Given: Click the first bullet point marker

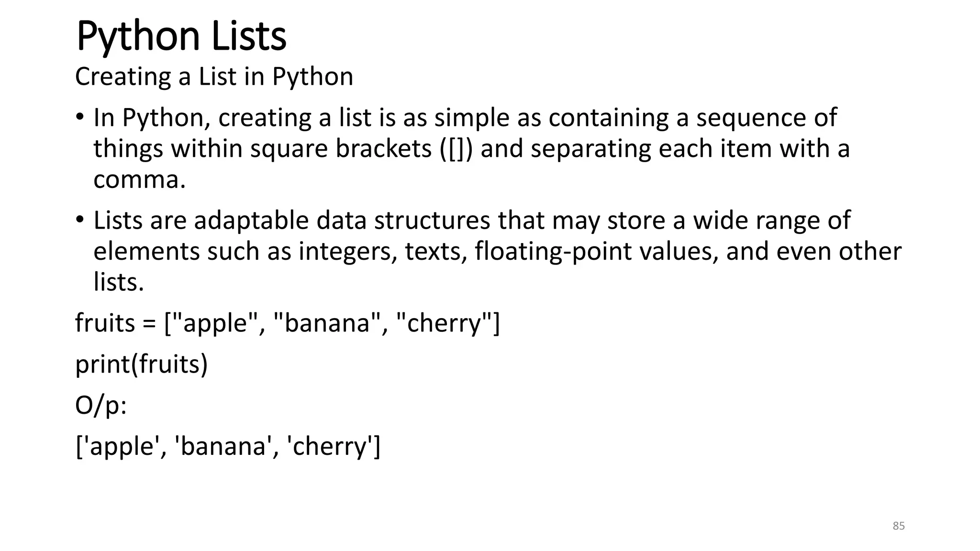Looking at the screenshot, I should pos(80,117).
